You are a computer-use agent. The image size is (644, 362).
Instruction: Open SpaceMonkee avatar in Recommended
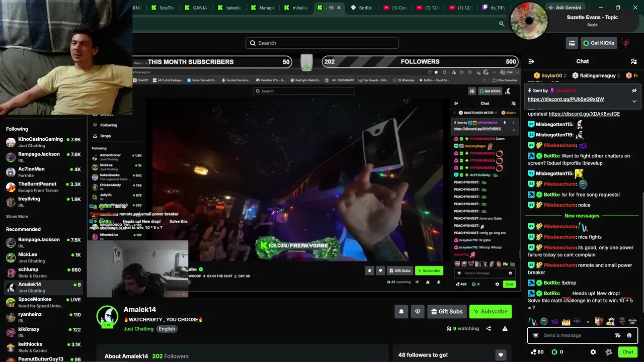pyautogui.click(x=11, y=303)
